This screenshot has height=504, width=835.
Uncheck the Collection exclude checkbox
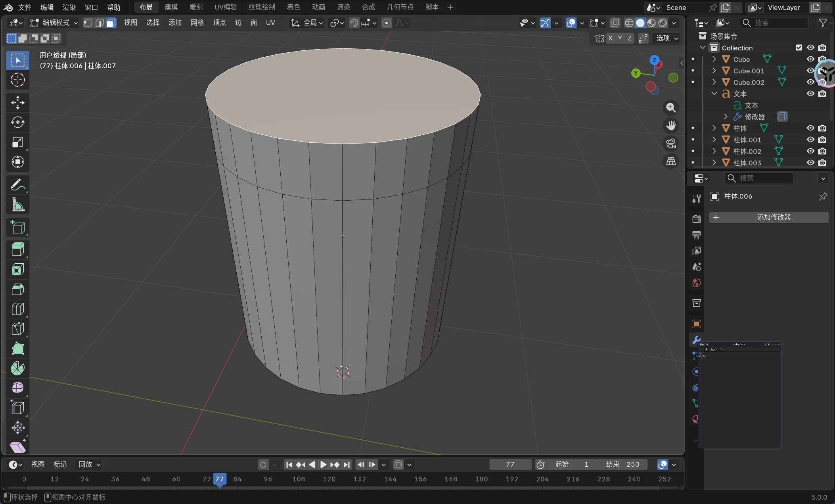click(799, 48)
